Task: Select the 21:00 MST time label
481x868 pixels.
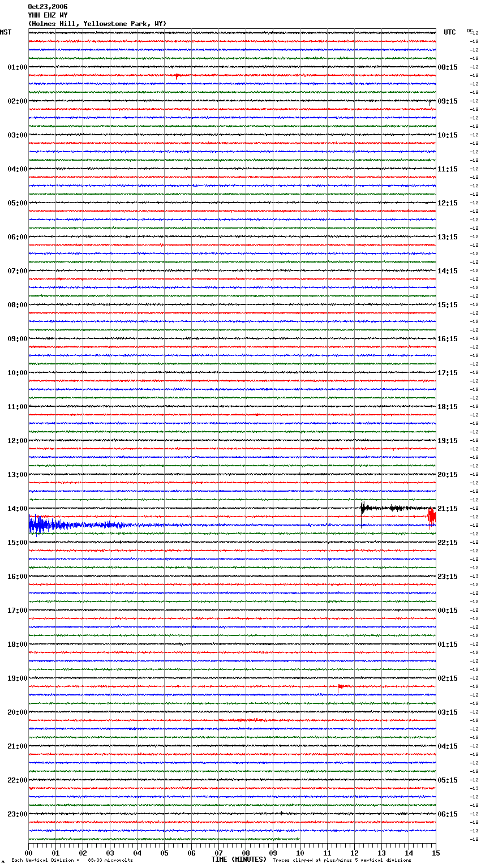Action: coord(18,746)
